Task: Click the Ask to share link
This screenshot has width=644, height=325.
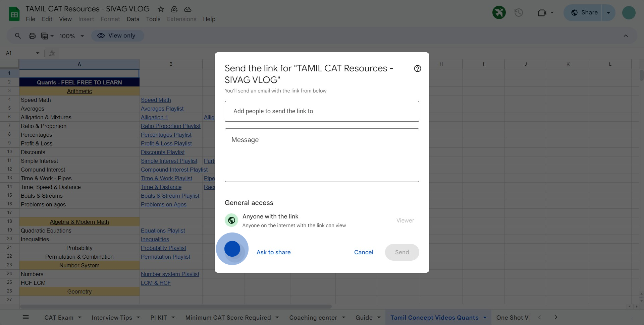Action: tap(273, 252)
